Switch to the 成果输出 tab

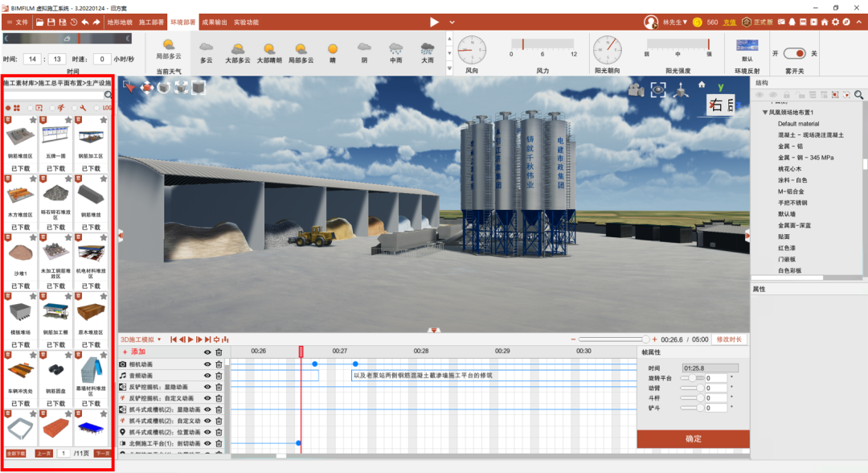(x=215, y=23)
